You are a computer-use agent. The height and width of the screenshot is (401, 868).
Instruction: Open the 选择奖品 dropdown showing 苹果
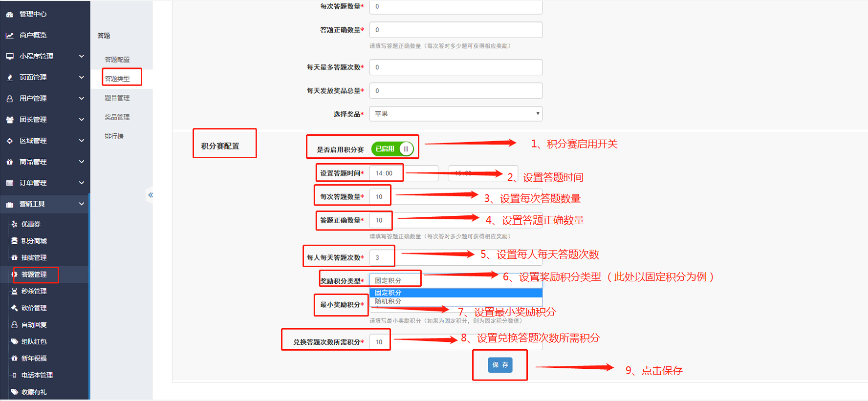456,114
